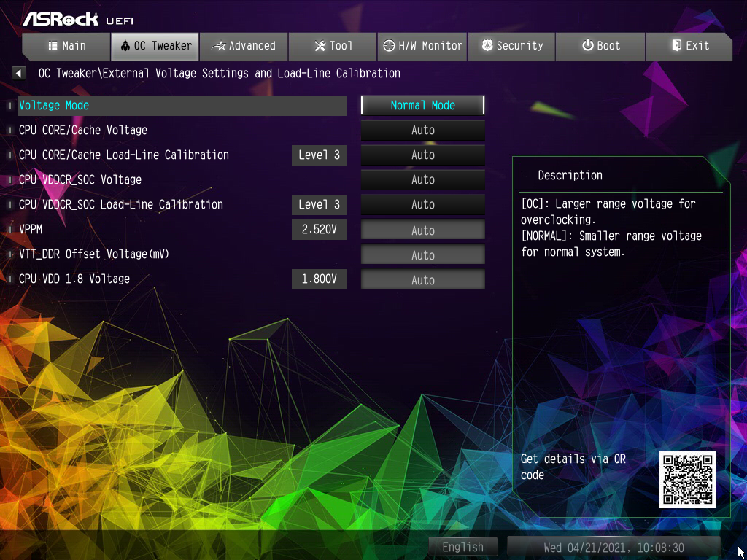Viewport: 747px width, 560px height.
Task: Click the Exit tab
Action: point(689,46)
